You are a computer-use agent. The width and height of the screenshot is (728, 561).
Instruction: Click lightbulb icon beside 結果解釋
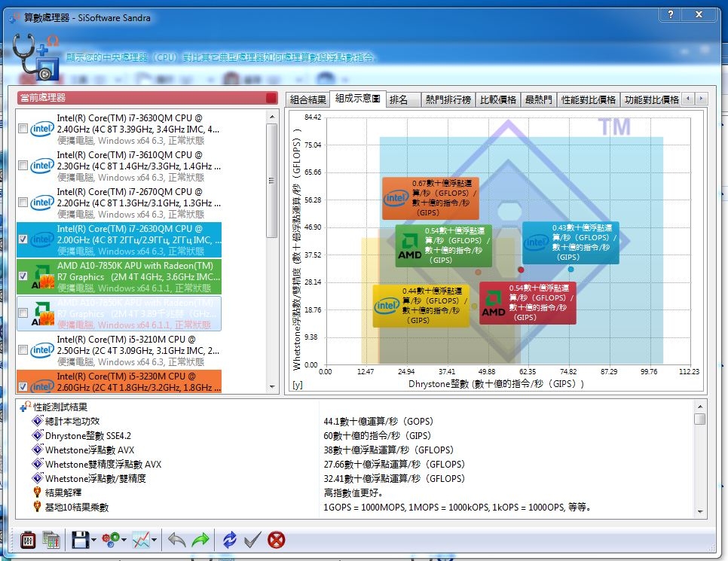37,492
